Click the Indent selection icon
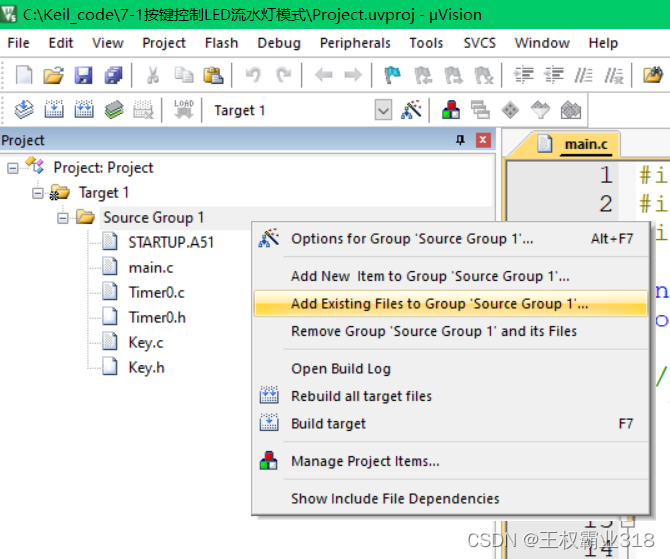This screenshot has height=559, width=670. point(524,75)
